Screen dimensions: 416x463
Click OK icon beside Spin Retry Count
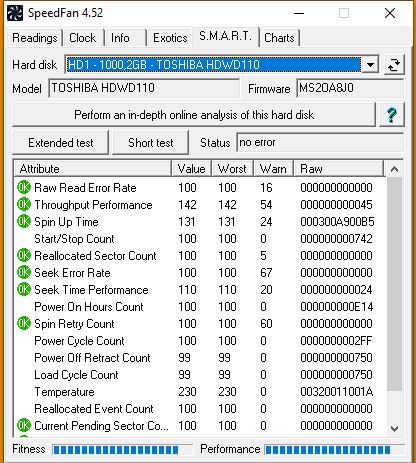(24, 323)
